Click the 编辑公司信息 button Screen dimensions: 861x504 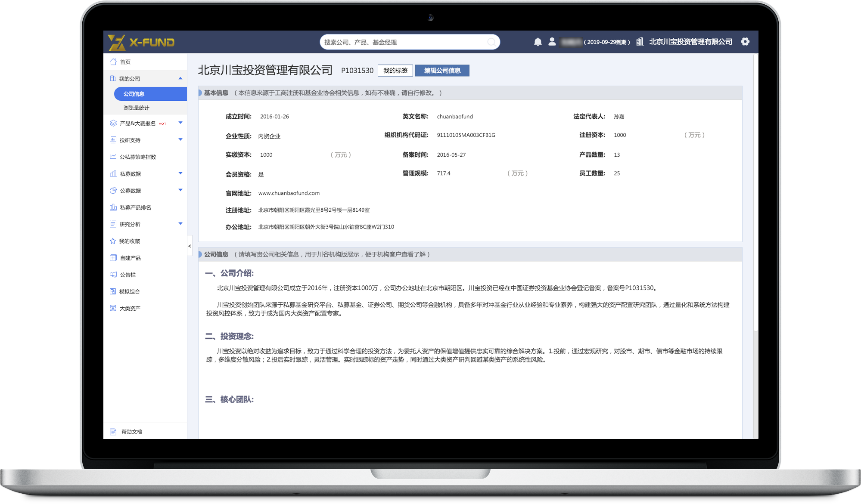(x=442, y=71)
